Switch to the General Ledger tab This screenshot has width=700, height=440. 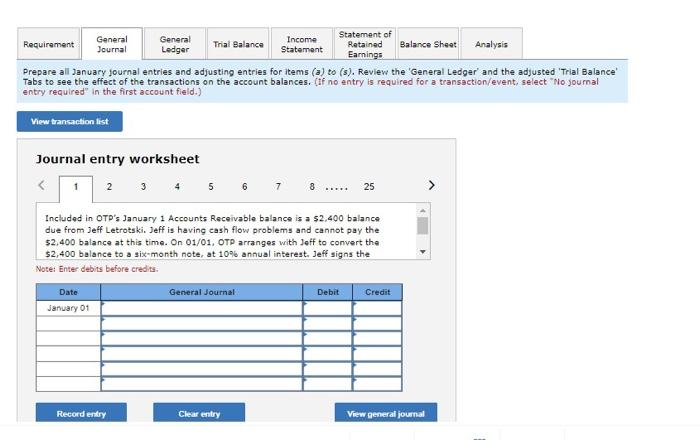pyautogui.click(x=175, y=44)
